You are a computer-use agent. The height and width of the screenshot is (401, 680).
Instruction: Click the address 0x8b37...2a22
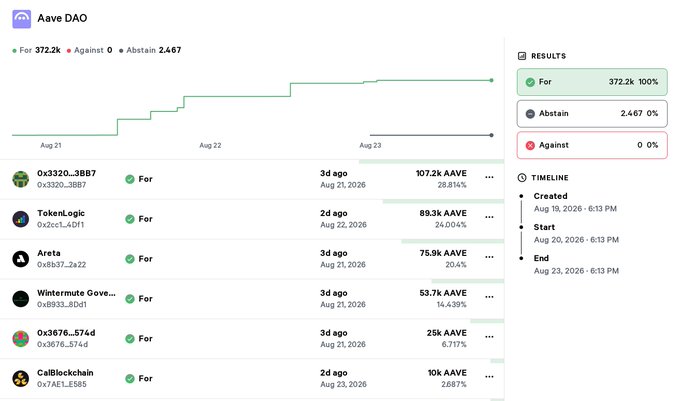pyautogui.click(x=61, y=264)
